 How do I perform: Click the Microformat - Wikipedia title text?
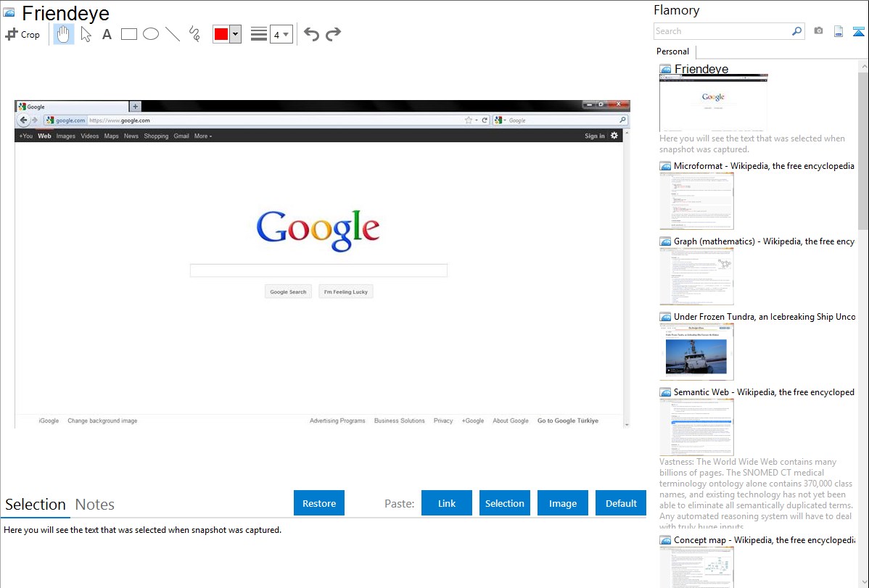click(x=764, y=166)
